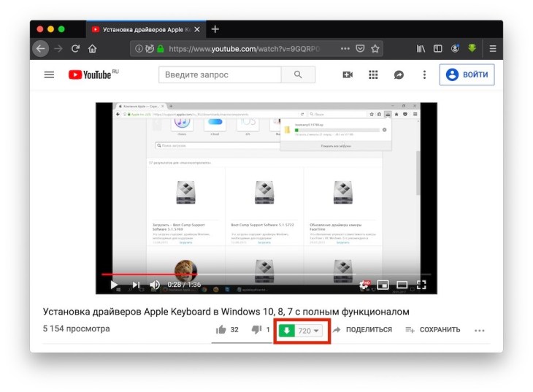Click the browser forward arrow
The image size is (533, 392).
pyautogui.click(x=58, y=49)
